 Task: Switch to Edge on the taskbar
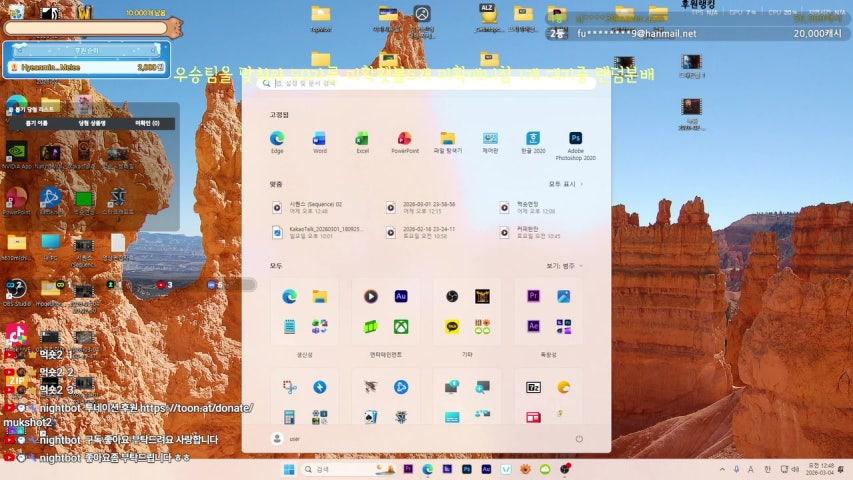(x=427, y=469)
